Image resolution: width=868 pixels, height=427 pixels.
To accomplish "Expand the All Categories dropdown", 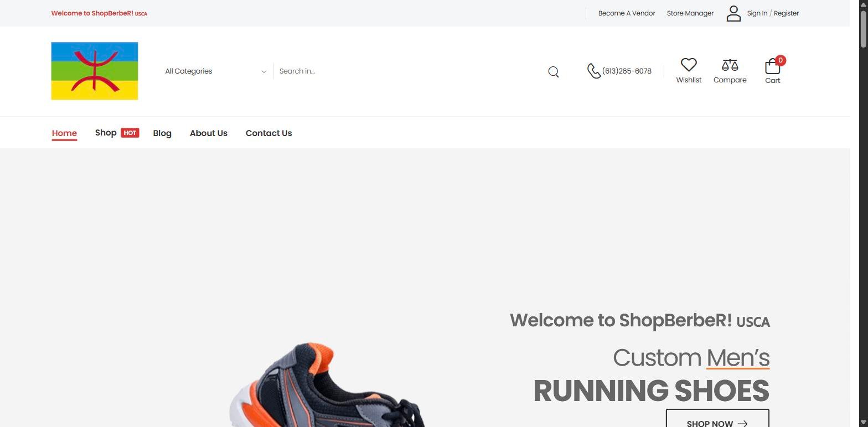I will (215, 71).
